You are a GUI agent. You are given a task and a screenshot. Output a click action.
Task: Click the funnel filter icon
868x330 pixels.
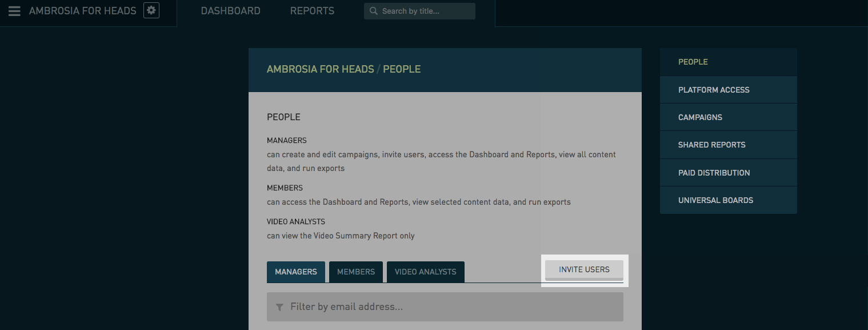click(x=279, y=307)
